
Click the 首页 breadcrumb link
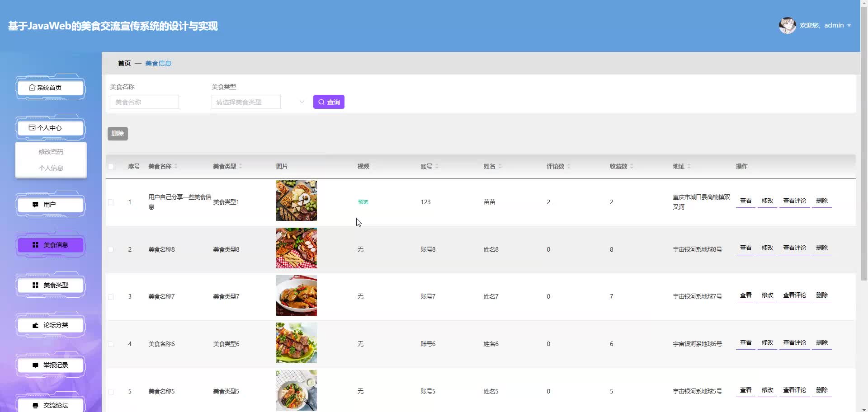pos(124,63)
